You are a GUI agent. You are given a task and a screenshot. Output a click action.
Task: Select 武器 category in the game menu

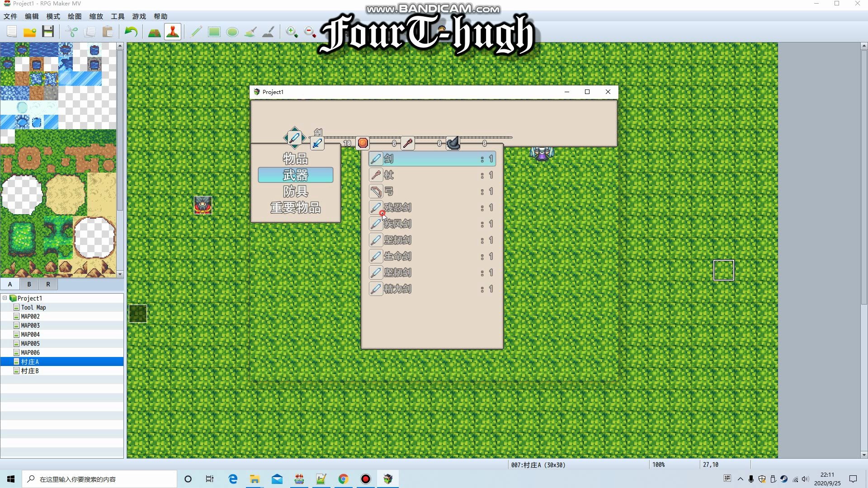[x=296, y=175]
